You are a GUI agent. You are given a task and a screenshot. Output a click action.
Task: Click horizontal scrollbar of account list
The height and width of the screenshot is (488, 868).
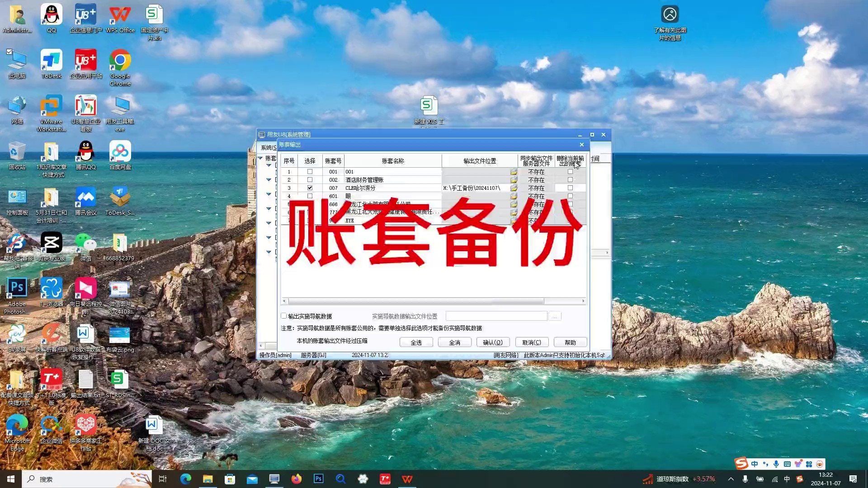point(416,301)
